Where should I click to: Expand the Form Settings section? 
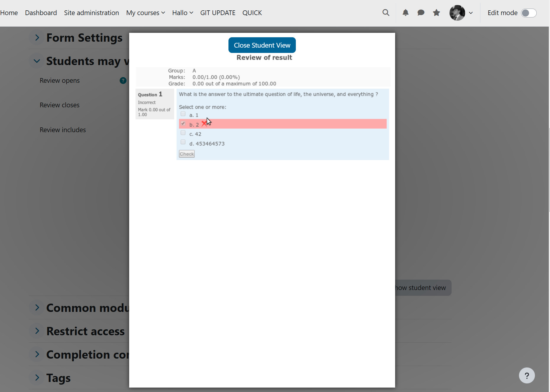37,38
